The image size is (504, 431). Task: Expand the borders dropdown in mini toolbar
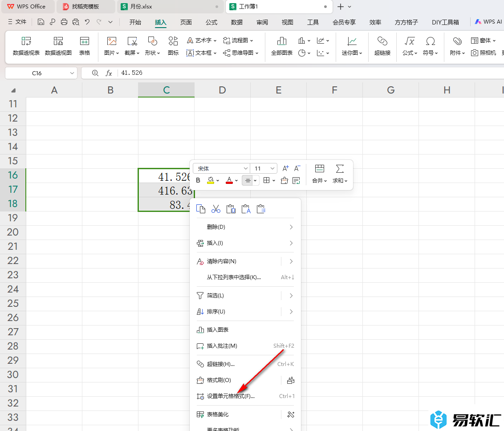point(274,181)
